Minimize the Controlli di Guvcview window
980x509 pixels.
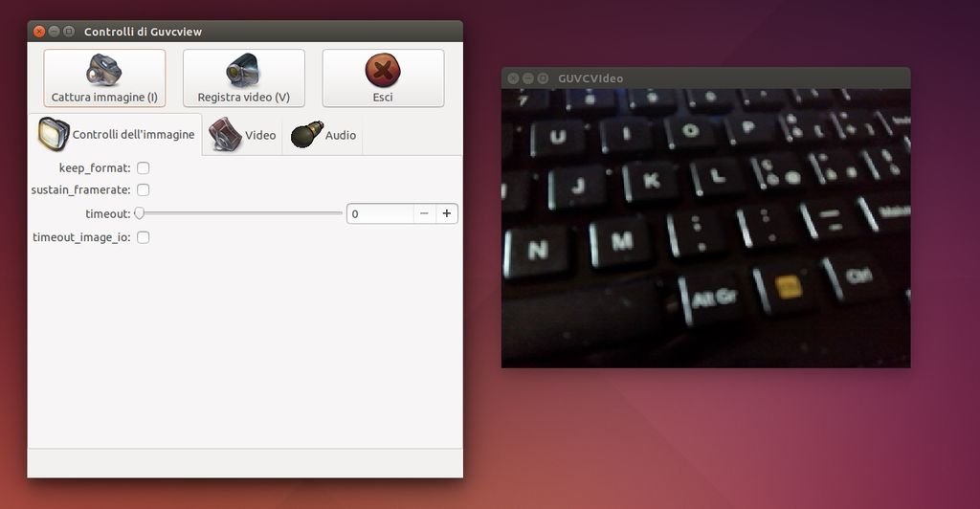point(55,32)
